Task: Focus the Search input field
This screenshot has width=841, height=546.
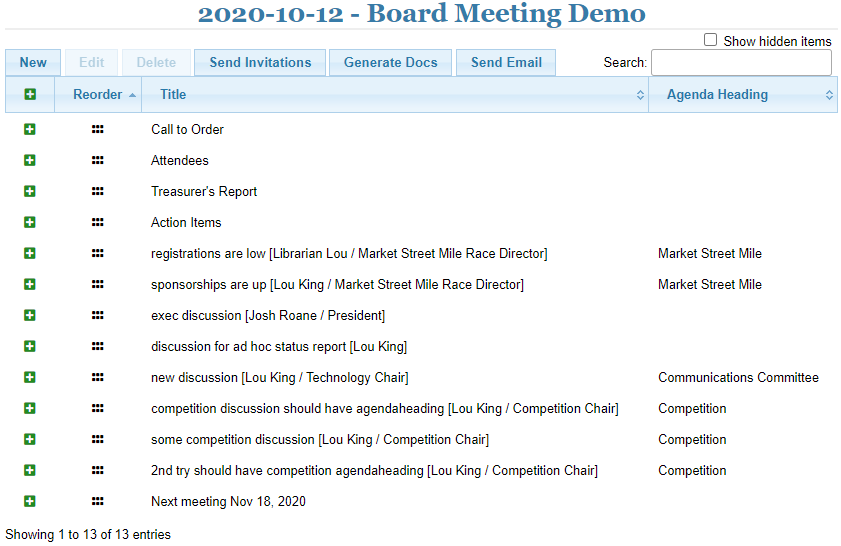Action: (x=741, y=63)
